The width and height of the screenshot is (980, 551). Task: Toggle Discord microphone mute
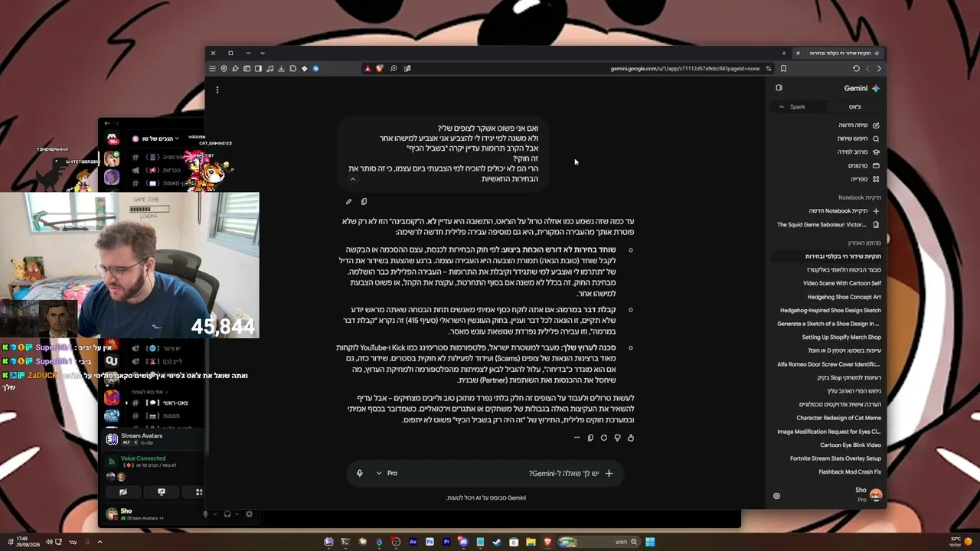tap(205, 514)
